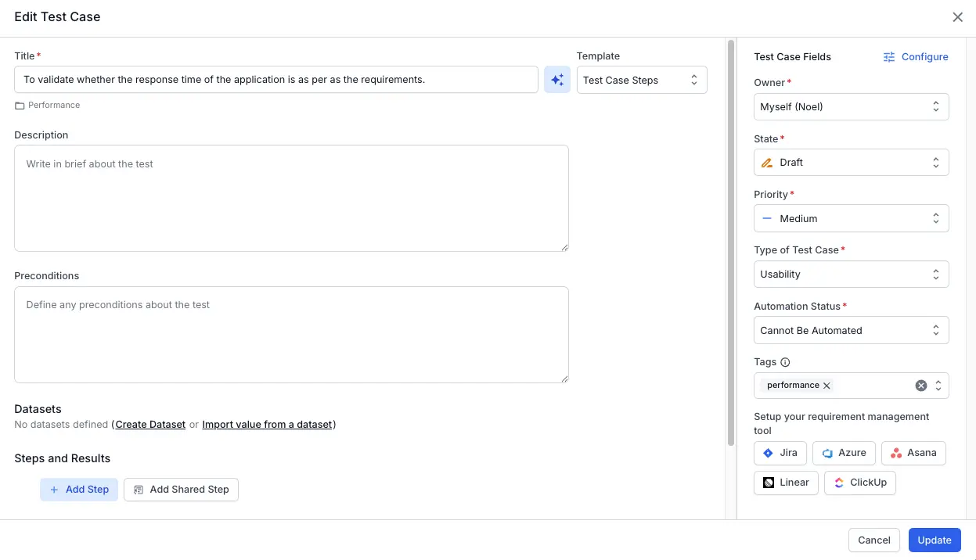Select Azure requirement management tool
The height and width of the screenshot is (560, 976).
click(x=844, y=453)
